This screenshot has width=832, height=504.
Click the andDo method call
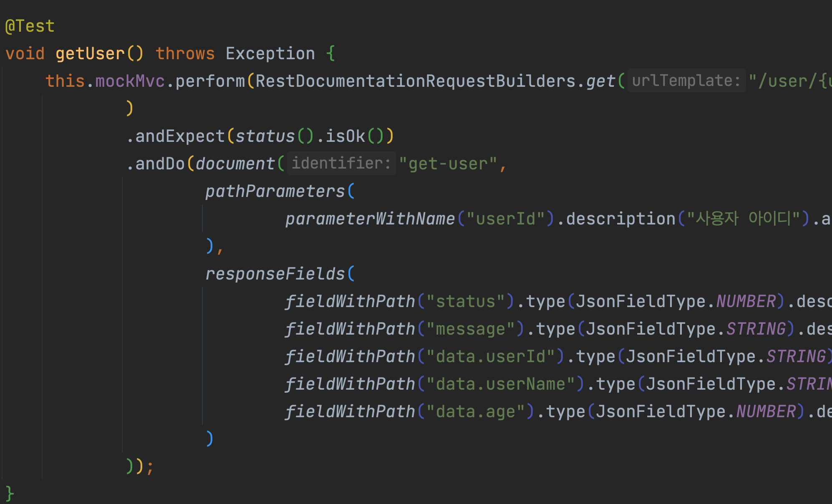point(160,164)
